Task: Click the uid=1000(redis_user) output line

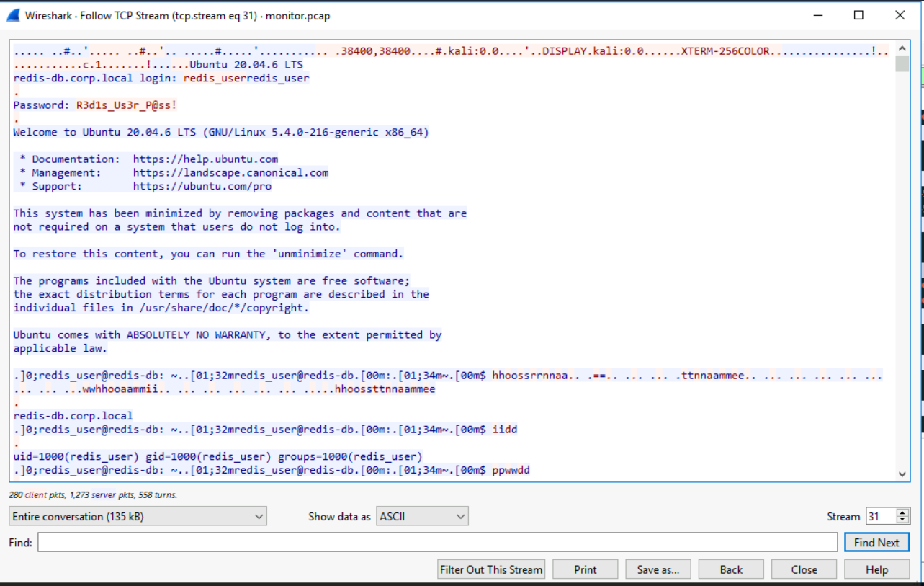Action: (217, 456)
